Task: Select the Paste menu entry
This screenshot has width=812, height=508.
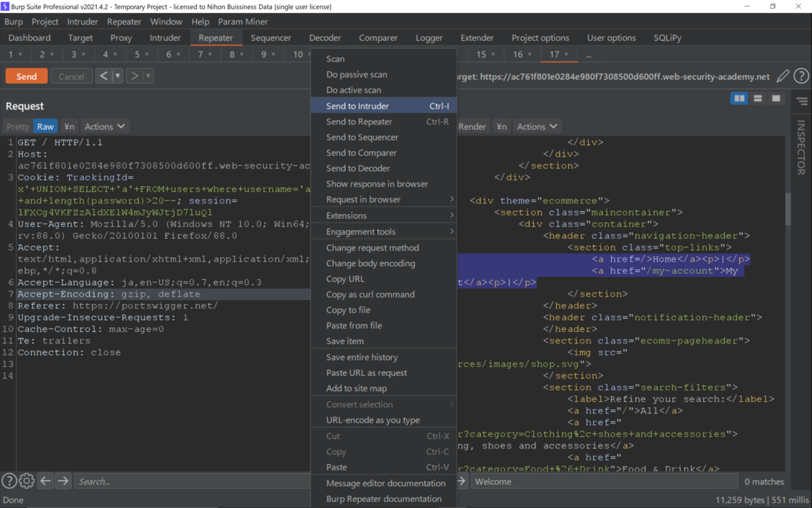Action: [384, 467]
